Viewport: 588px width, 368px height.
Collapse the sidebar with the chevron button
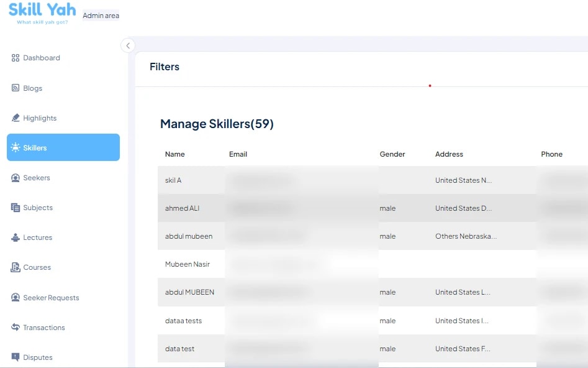tap(128, 46)
